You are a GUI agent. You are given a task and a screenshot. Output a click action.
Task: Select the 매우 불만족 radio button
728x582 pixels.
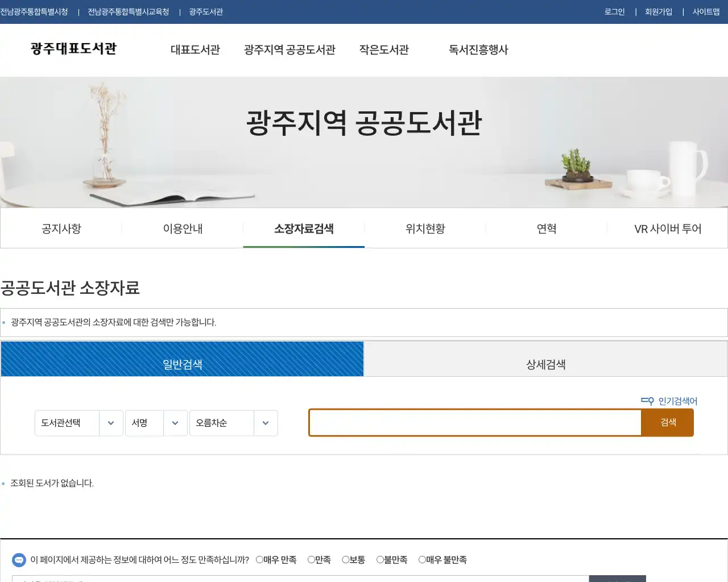[422, 560]
